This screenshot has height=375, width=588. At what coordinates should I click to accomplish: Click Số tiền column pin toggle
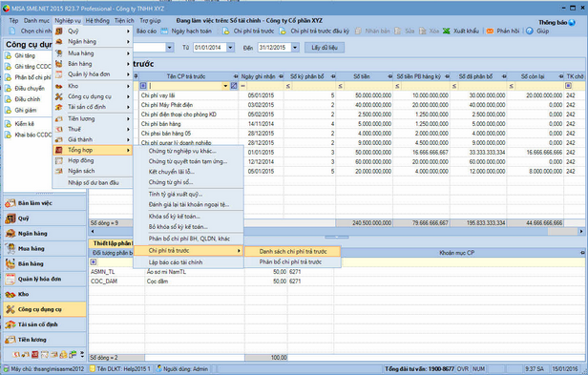pos(390,76)
